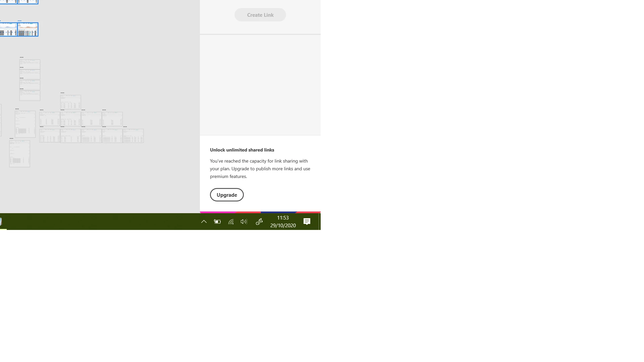This screenshot has width=644, height=362.
Task: Open the Wi-Fi network tray icon
Action: [231, 222]
